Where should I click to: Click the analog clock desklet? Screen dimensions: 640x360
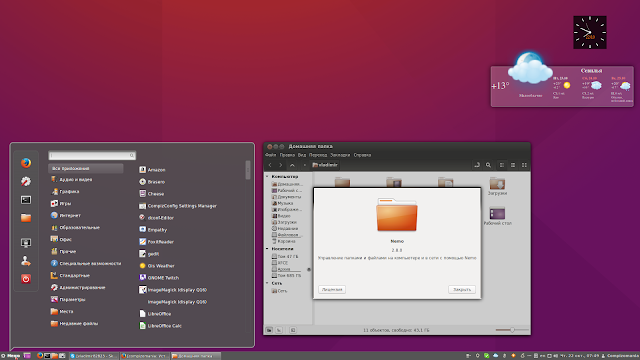click(590, 32)
